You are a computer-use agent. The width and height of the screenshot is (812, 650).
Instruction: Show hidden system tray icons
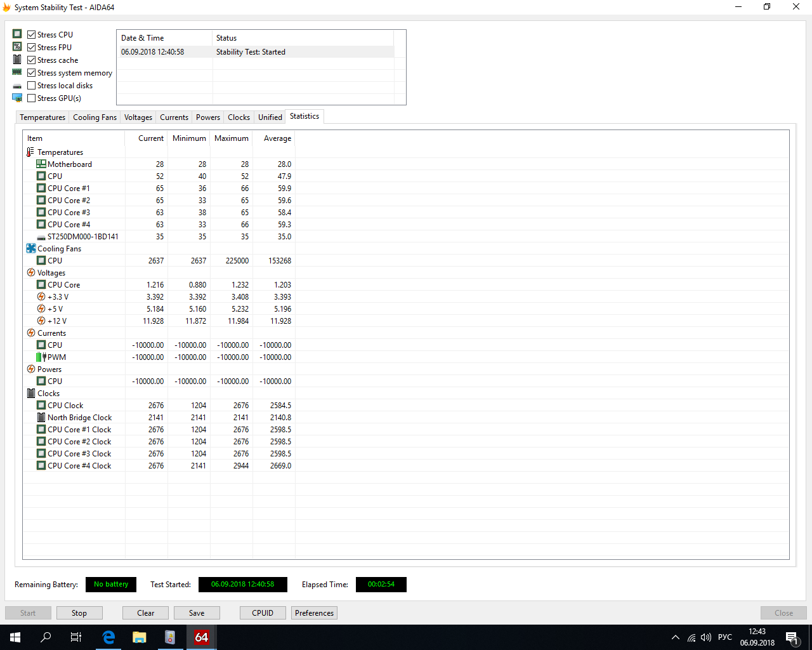676,637
